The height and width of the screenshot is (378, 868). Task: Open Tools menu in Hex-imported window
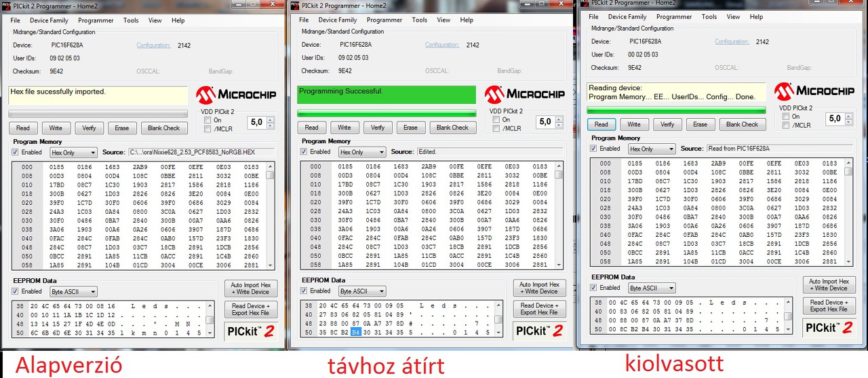click(x=131, y=20)
